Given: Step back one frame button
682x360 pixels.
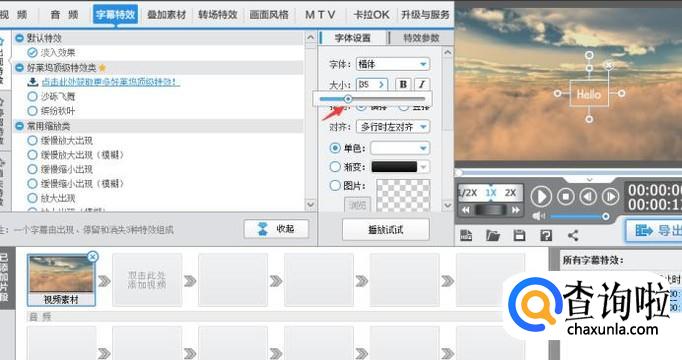Looking at the screenshot, I should click(588, 197).
